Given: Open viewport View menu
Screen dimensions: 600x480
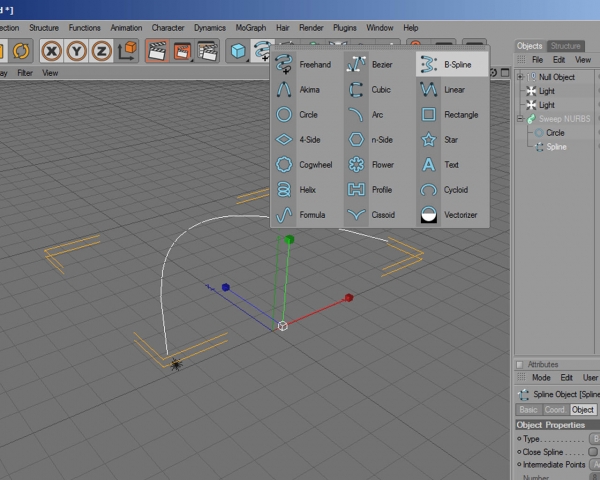Looking at the screenshot, I should 50,73.
